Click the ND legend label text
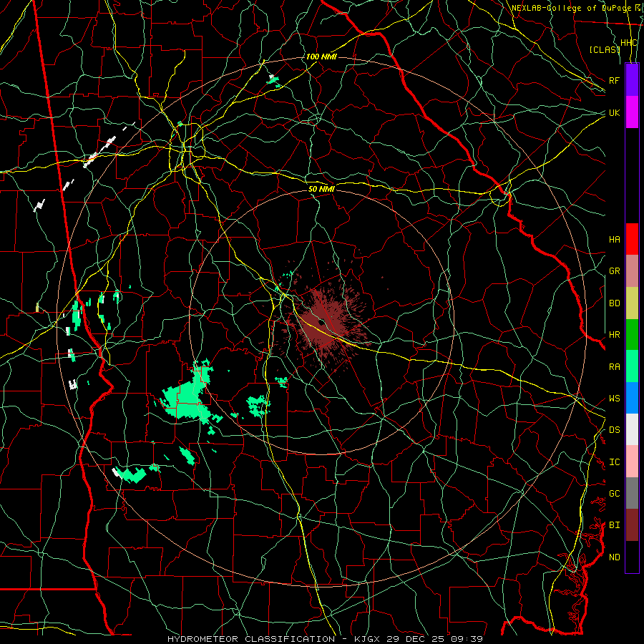Screen dimensions: 644x644 click(614, 557)
